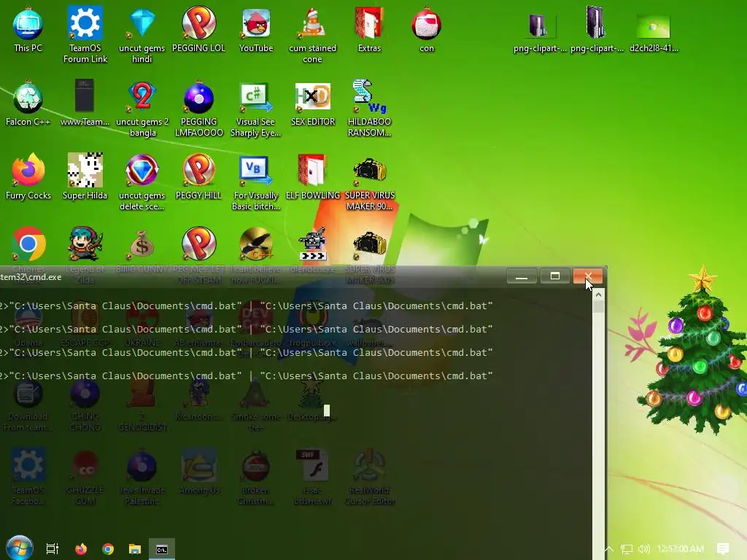Close the cmd.exe window
747x560 pixels.
[x=588, y=276]
